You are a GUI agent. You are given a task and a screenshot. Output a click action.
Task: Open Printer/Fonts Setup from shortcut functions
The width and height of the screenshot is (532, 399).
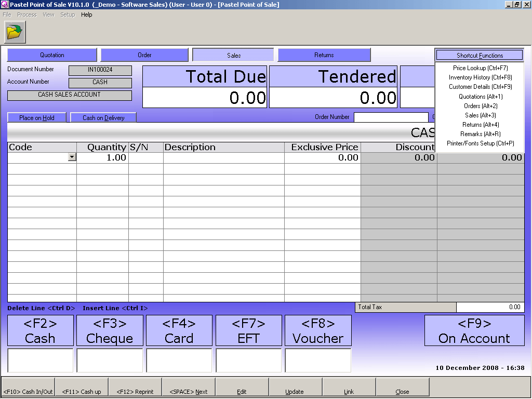click(x=478, y=143)
